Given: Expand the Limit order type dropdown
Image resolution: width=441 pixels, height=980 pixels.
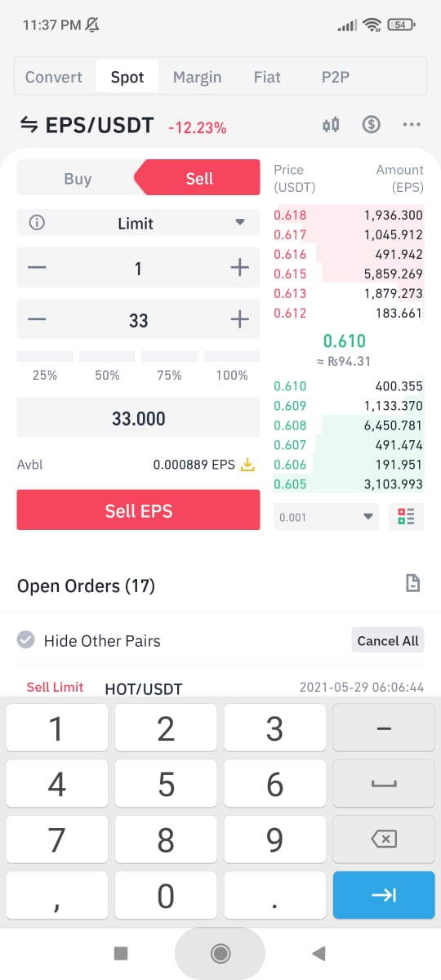Looking at the screenshot, I should (x=138, y=223).
